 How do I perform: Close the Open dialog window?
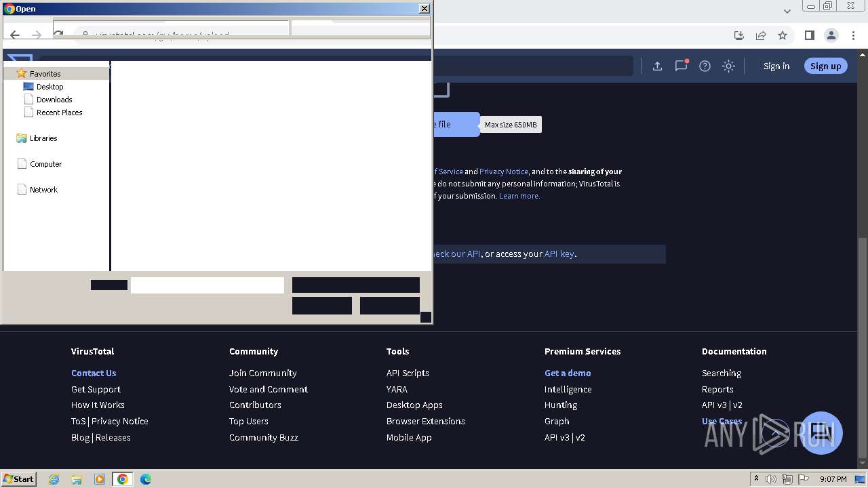pos(425,9)
